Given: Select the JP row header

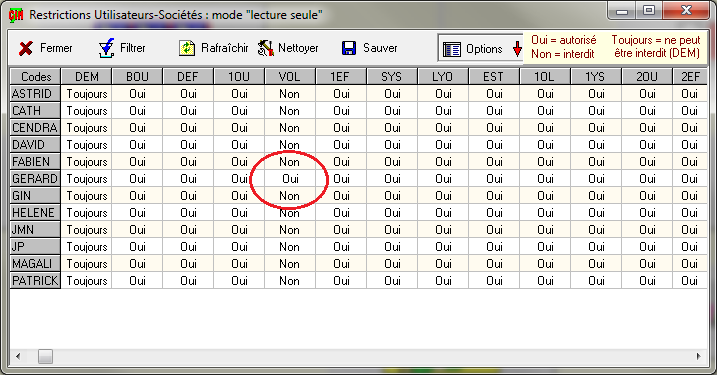Looking at the screenshot, I should 35,246.
